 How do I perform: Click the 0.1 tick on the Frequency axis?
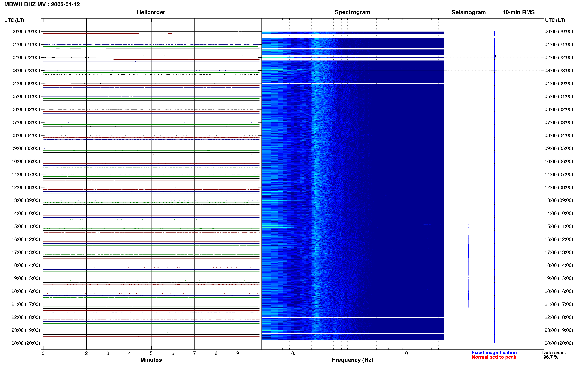[295, 353]
